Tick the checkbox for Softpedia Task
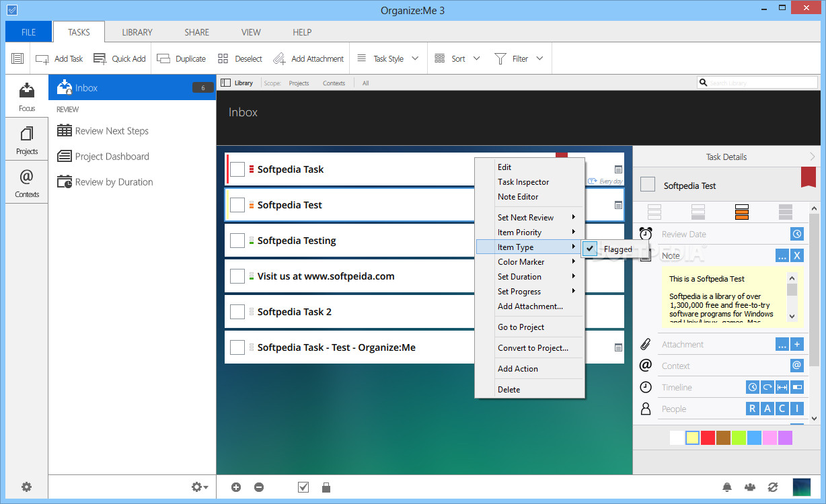The width and height of the screenshot is (826, 504). [x=237, y=169]
